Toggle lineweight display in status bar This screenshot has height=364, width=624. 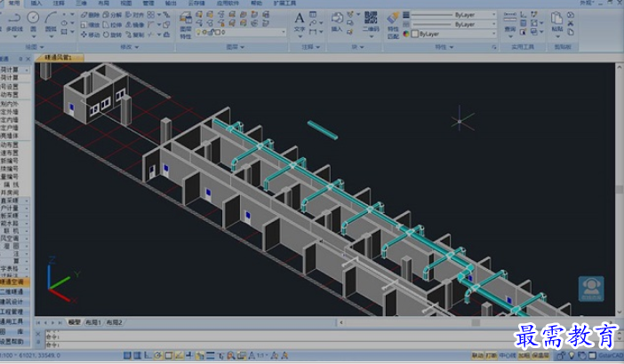coord(211,356)
